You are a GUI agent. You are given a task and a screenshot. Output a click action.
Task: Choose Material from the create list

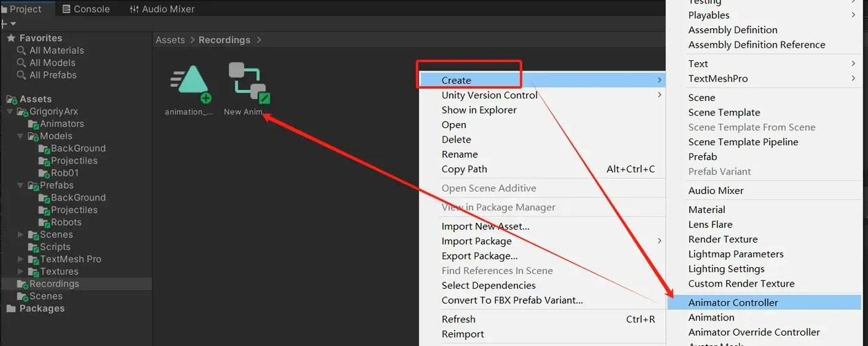point(706,210)
